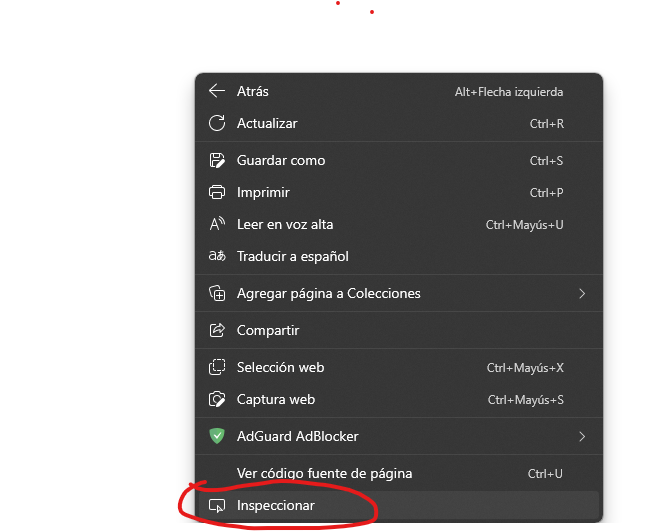Expand the Colecciones submenu arrow

click(582, 294)
